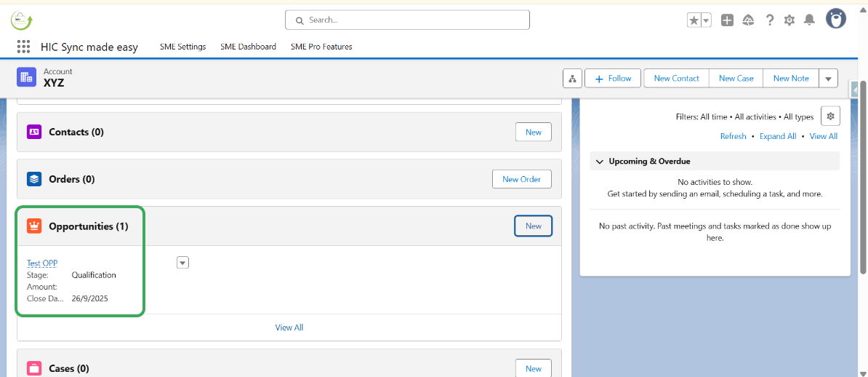Expand All activities link
This screenshot has height=377, width=868.
tap(778, 136)
